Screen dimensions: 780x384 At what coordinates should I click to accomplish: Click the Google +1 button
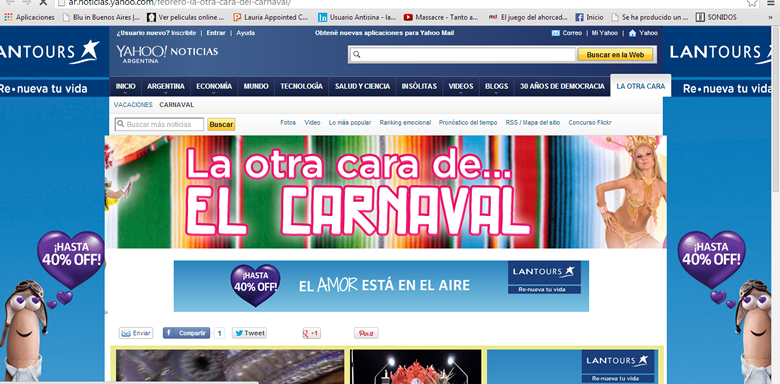(x=311, y=333)
